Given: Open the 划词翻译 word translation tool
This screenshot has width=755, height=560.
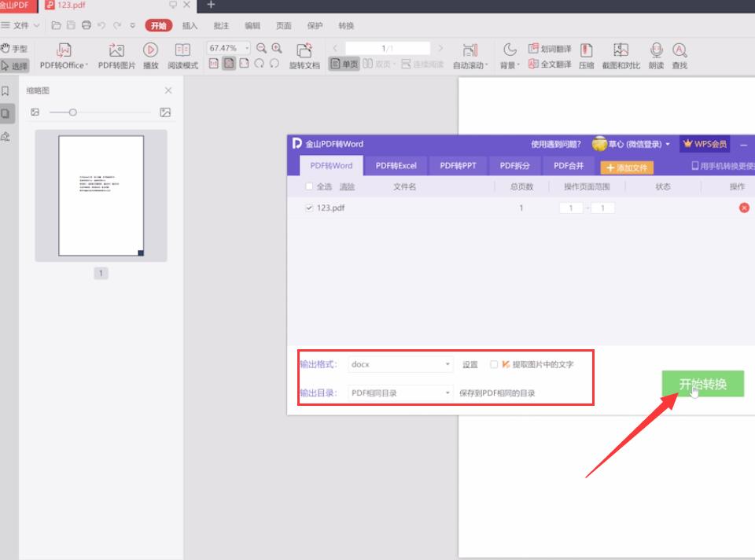Looking at the screenshot, I should point(550,49).
